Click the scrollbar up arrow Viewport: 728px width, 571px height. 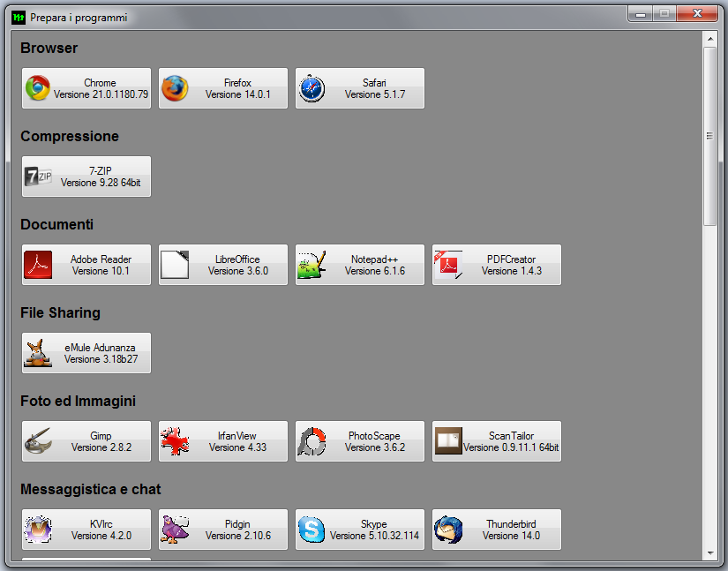tap(709, 38)
